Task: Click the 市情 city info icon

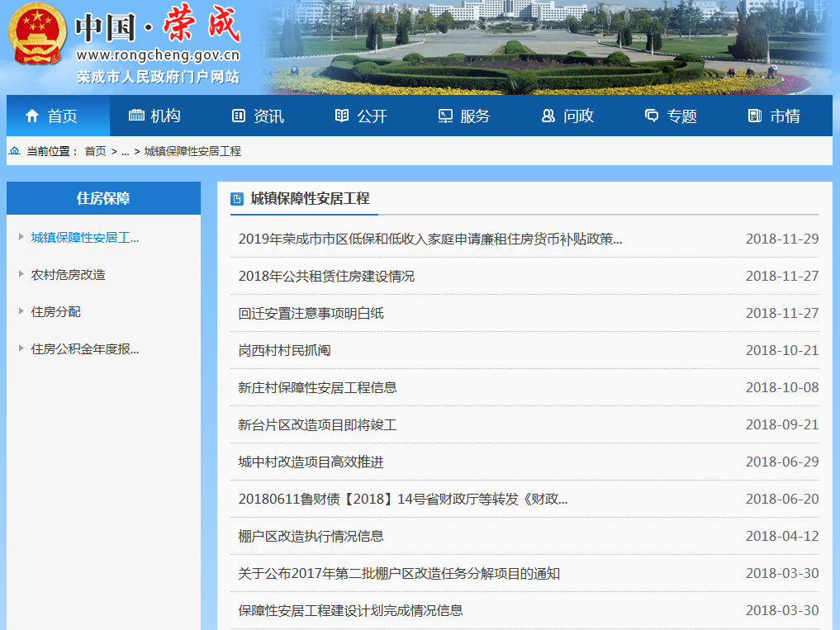Action: click(754, 116)
